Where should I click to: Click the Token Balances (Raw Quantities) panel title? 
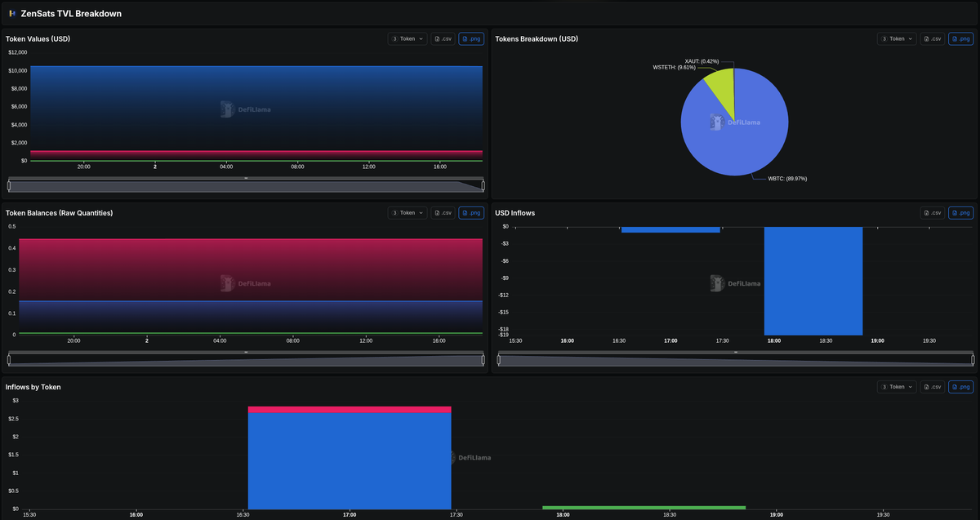coord(59,213)
